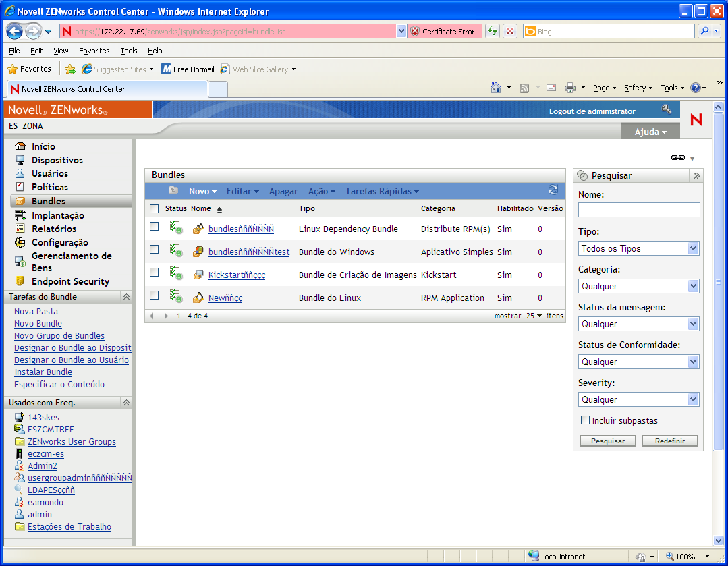This screenshot has width=728, height=566.
Task: Open the Severity dropdown
Action: coord(638,399)
